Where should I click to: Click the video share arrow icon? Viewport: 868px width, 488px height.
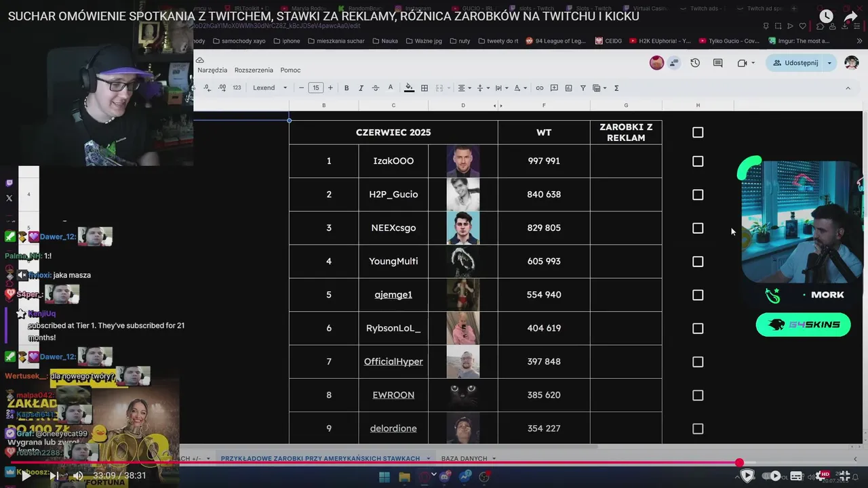[851, 16]
